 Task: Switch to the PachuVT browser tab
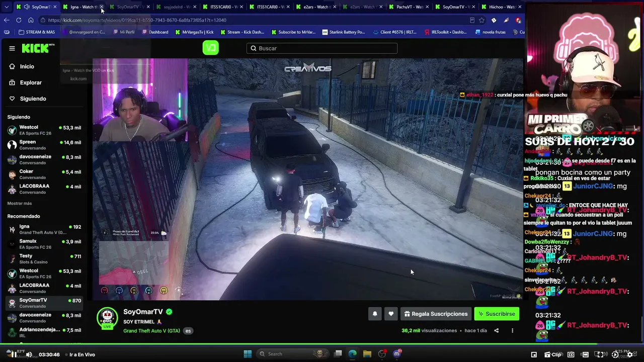pos(409,7)
